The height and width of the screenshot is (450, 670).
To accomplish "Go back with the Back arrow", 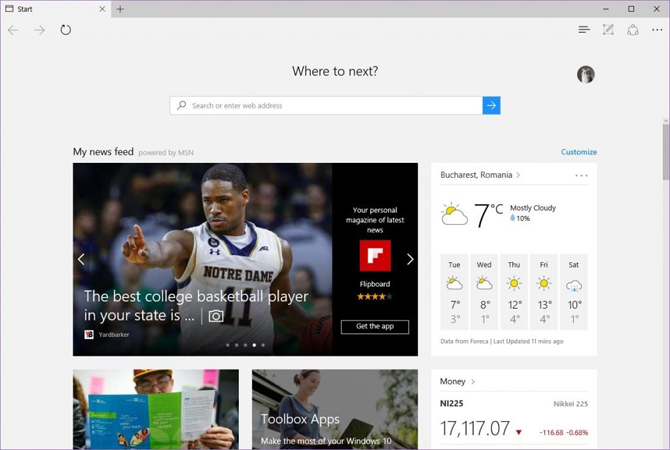I will [x=13, y=30].
